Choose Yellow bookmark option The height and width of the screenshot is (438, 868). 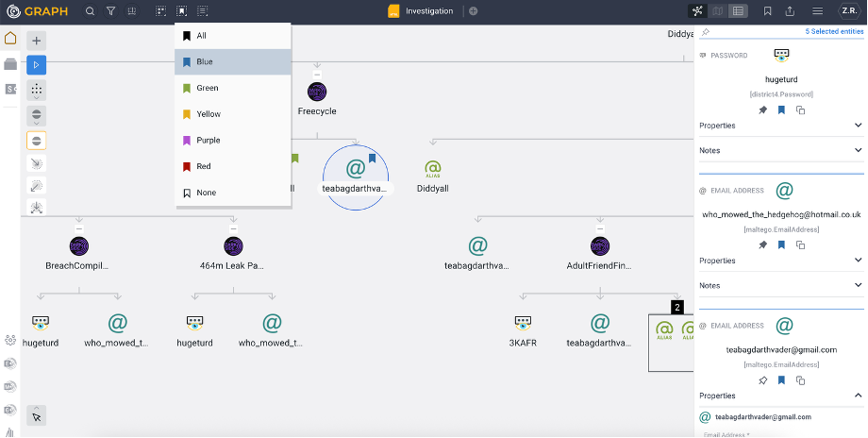pyautogui.click(x=233, y=114)
